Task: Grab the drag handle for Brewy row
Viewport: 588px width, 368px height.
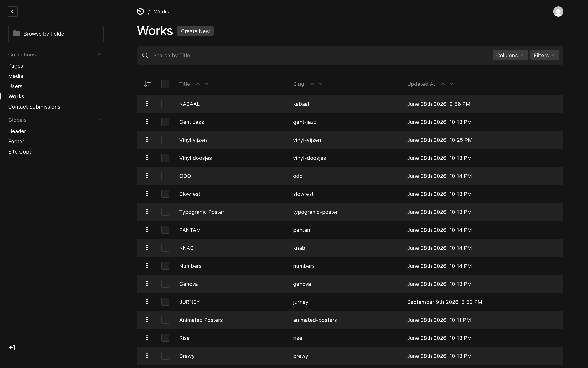Action: tap(147, 356)
